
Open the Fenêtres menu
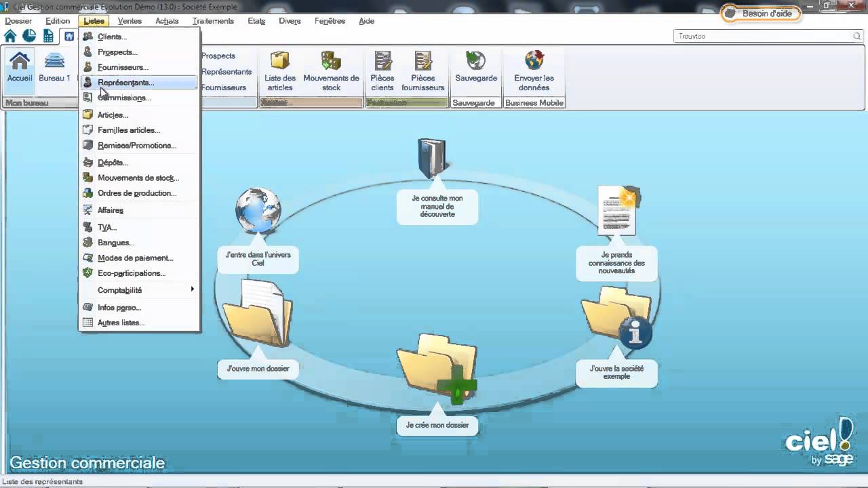330,21
